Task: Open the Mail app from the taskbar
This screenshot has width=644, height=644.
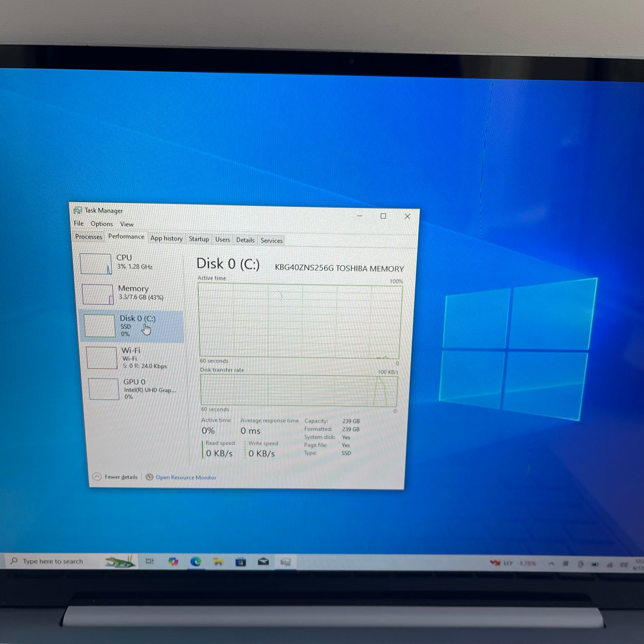Action: point(263,562)
